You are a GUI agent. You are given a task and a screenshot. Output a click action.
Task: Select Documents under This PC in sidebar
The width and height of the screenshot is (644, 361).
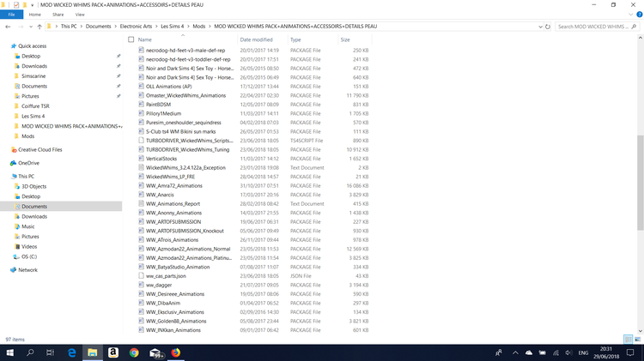(x=34, y=207)
